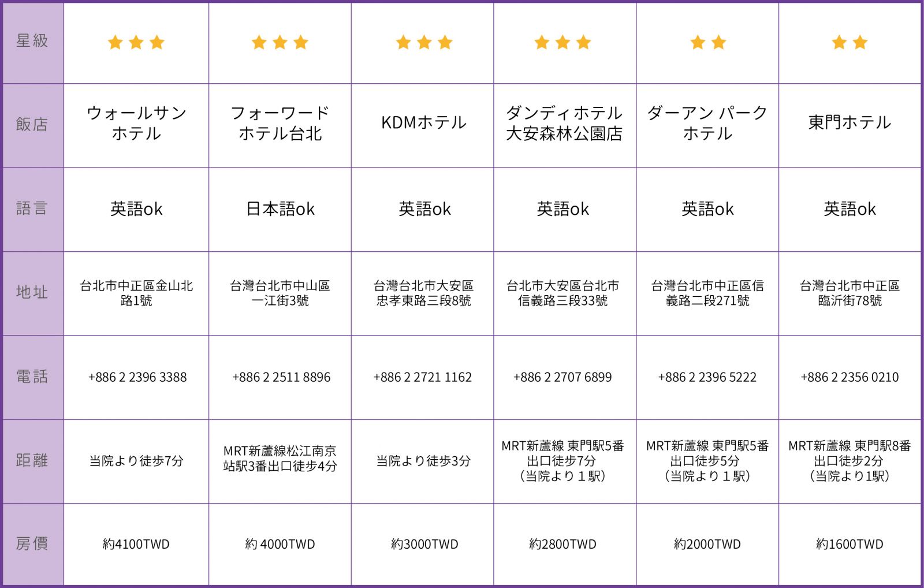Click the 約1600TWD room price
Screen dimensions: 924x588
coord(850,544)
